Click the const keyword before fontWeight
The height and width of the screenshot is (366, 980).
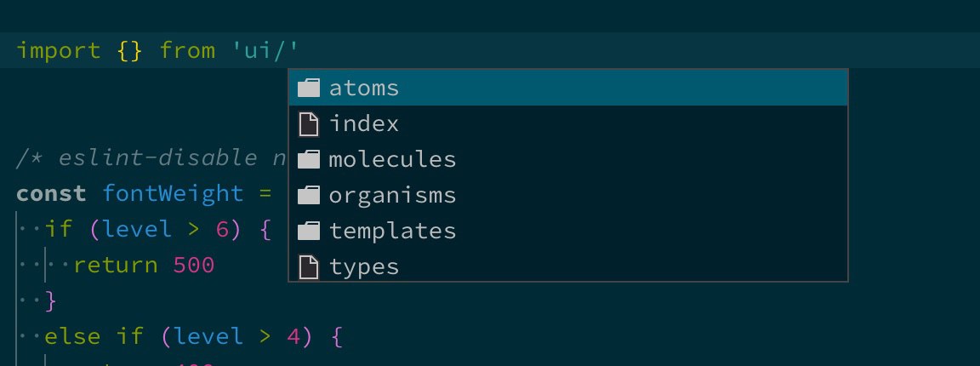click(51, 194)
